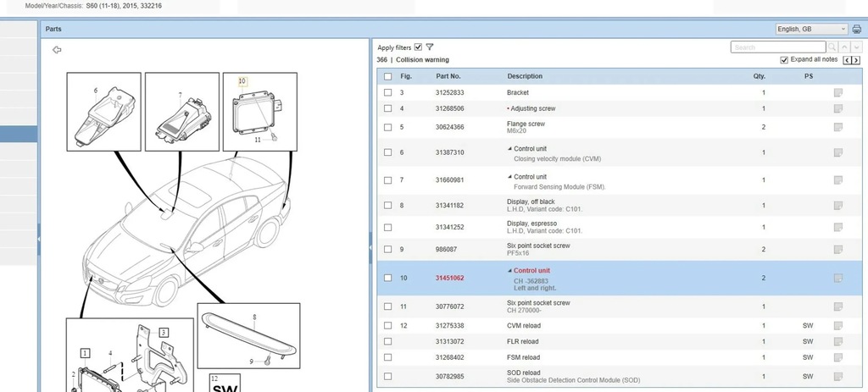Open note icon for part 31387310

pos(838,152)
